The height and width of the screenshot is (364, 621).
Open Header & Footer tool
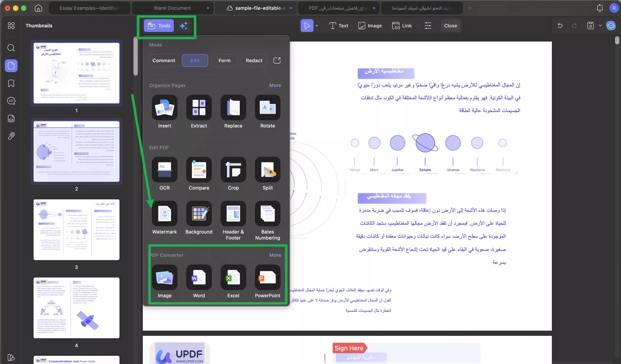point(233,221)
